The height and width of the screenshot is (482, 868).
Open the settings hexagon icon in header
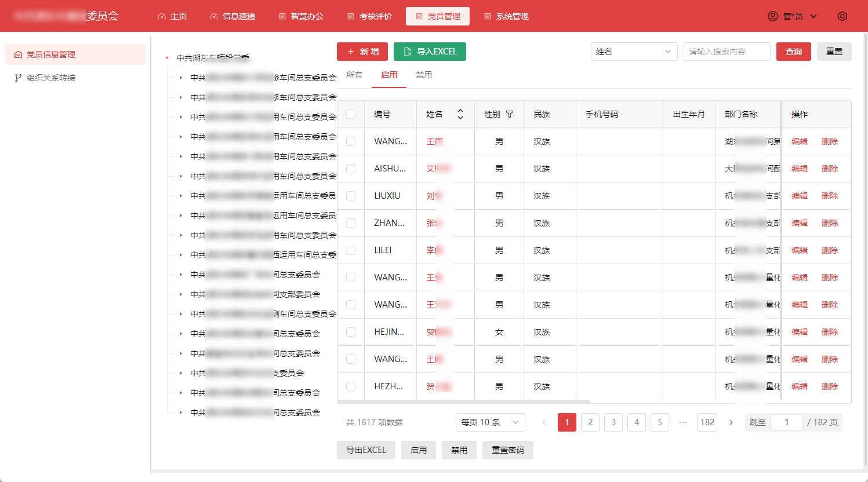[842, 16]
